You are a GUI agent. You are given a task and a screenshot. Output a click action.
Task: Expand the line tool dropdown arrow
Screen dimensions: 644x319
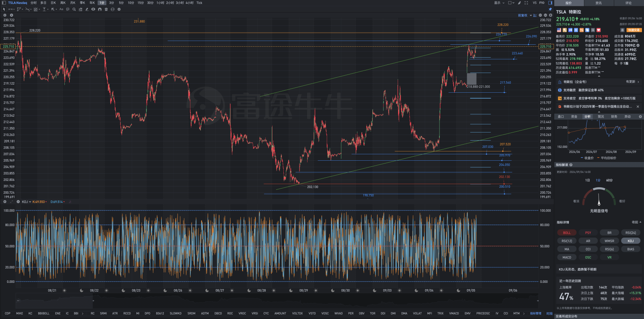(14, 9)
